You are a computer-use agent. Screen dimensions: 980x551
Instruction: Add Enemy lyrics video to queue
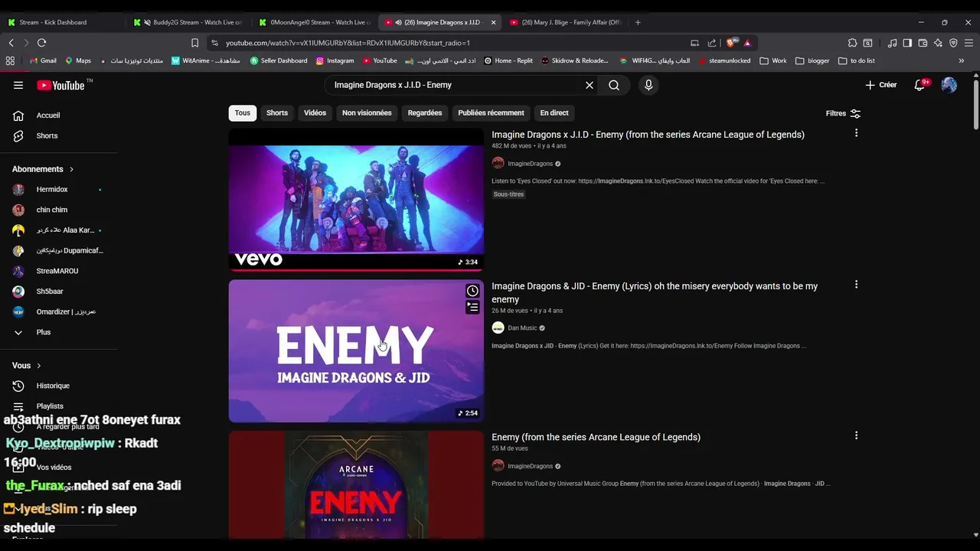coord(472,307)
